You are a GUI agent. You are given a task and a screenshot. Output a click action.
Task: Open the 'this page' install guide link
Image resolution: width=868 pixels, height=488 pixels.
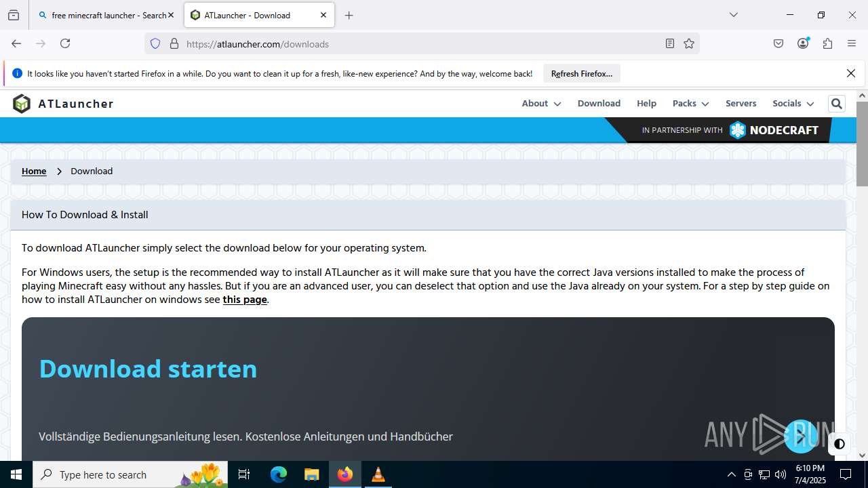tap(245, 299)
